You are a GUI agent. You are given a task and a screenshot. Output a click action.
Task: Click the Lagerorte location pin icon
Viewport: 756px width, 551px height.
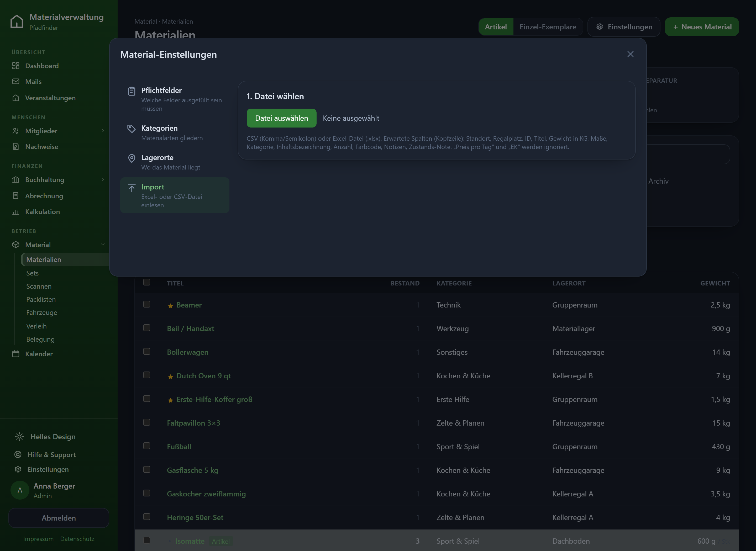(132, 158)
